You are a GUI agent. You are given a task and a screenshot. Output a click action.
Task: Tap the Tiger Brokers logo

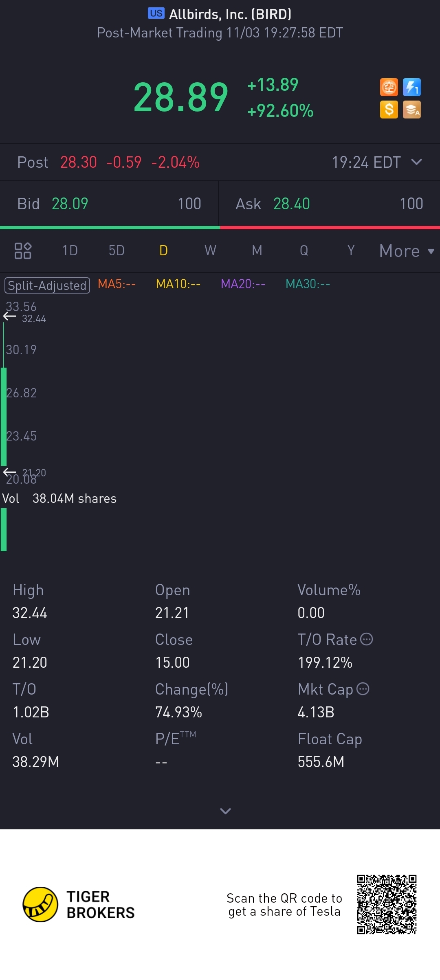pos(78,904)
